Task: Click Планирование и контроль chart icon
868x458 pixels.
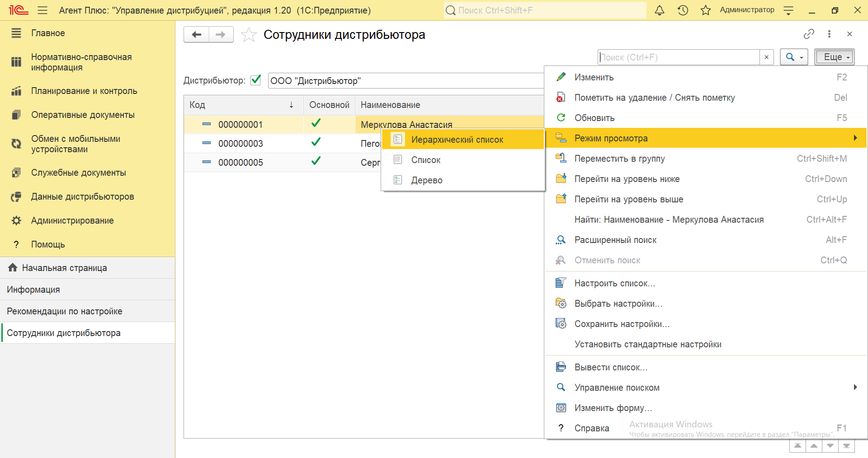Action: [16, 91]
